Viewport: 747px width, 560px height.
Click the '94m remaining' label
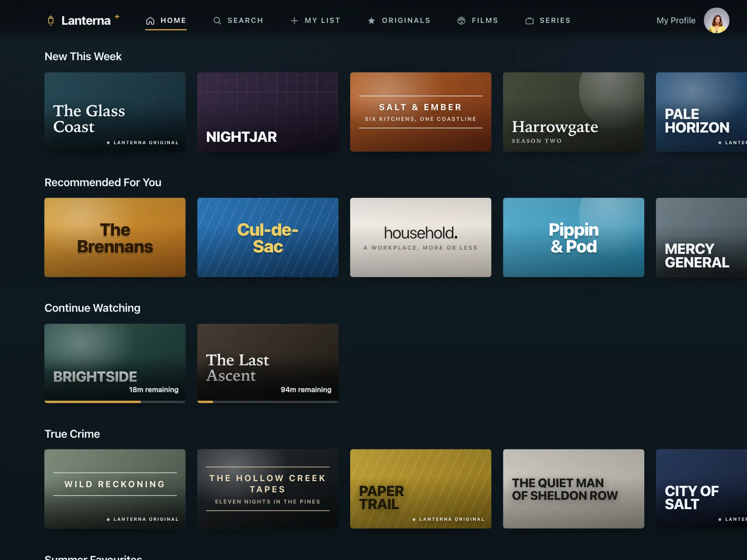[x=306, y=390]
